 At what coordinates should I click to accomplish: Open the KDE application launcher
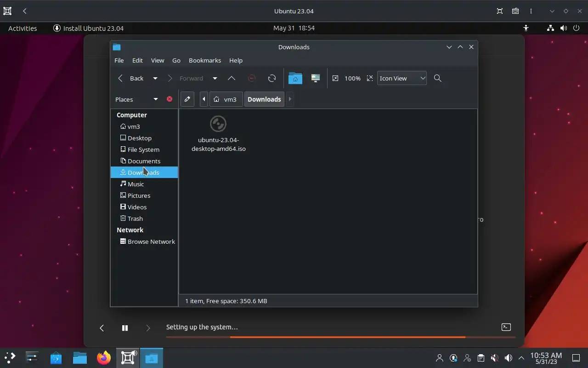[x=10, y=357]
